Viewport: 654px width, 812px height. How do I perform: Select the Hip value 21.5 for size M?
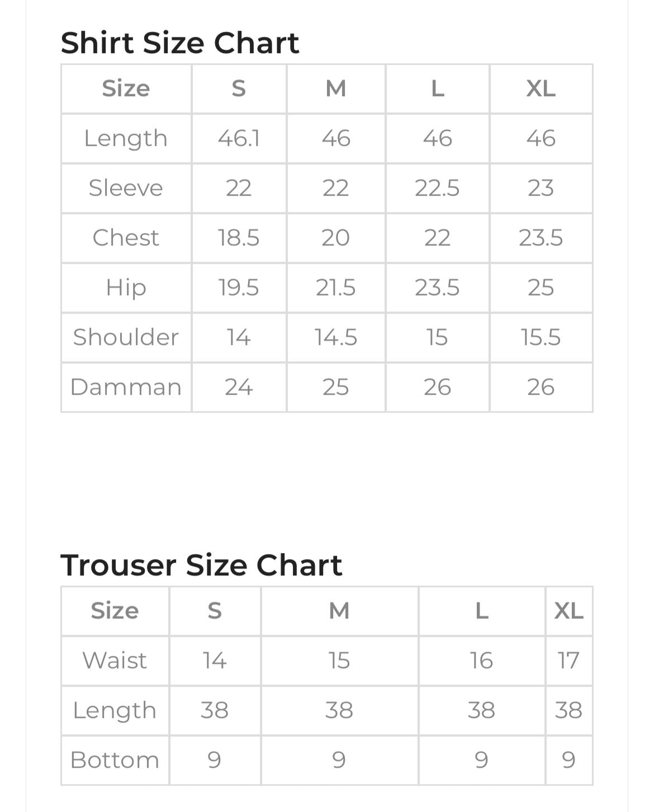tap(335, 287)
